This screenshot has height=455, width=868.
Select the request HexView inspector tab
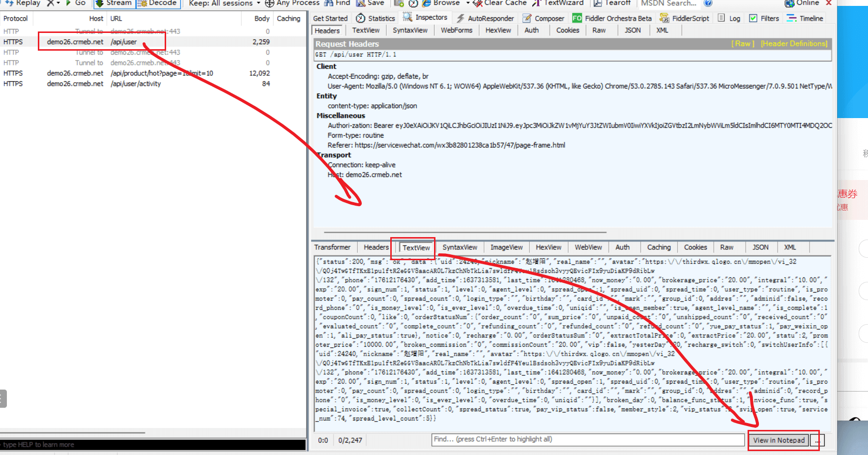point(498,30)
